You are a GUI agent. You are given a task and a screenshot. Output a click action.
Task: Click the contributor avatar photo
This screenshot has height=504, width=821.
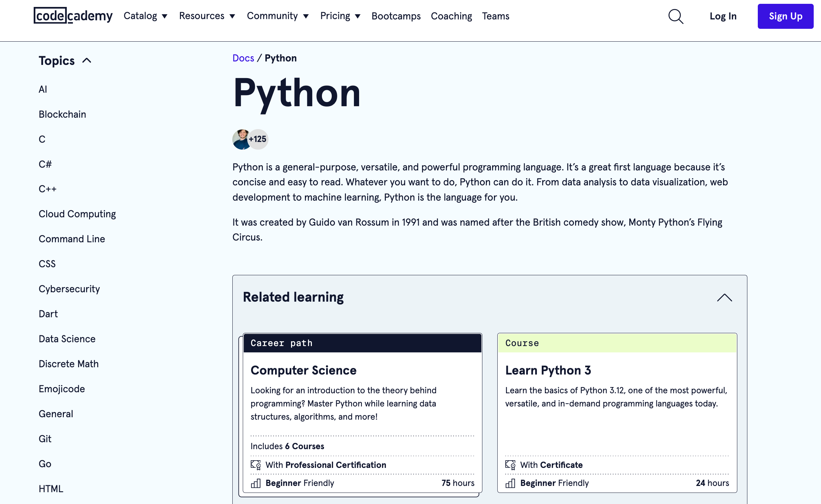pos(241,139)
